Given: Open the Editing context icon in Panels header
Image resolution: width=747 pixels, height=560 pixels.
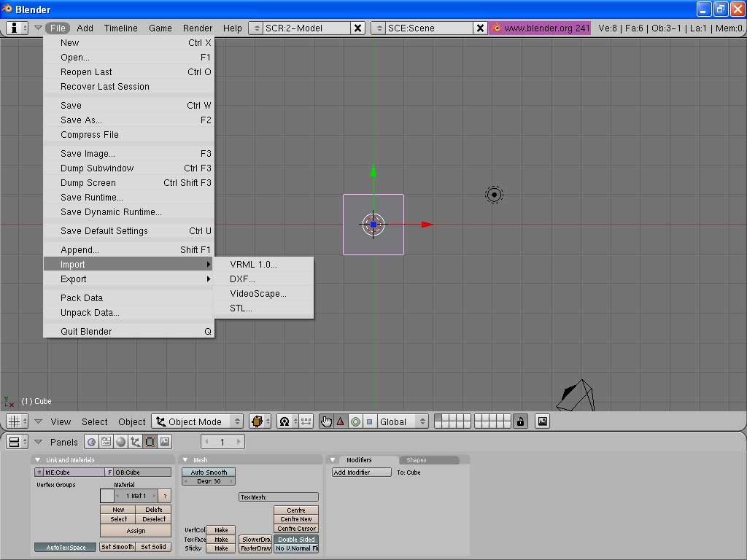Looking at the screenshot, I should (x=150, y=442).
